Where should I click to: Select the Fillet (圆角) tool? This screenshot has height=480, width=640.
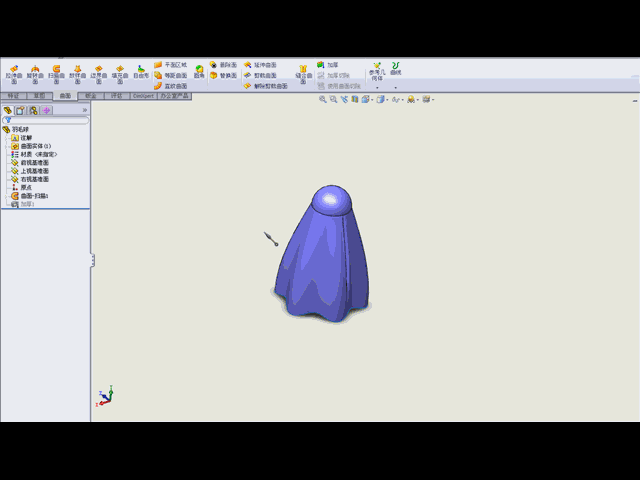[x=199, y=72]
